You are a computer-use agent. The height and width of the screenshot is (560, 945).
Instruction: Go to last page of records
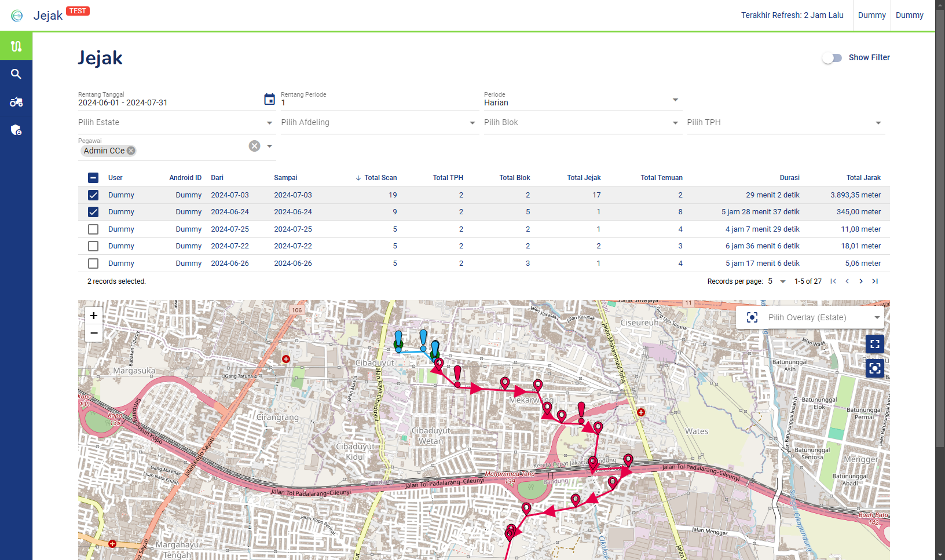[x=875, y=281]
